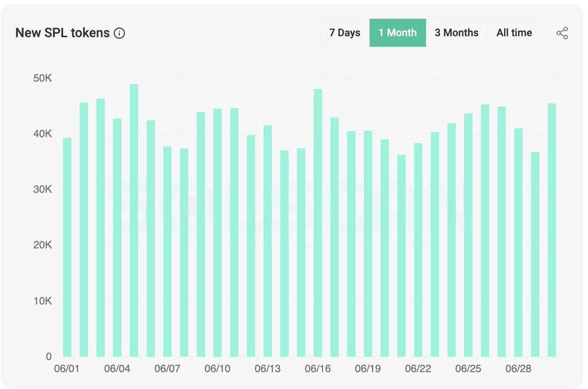Click the bar above the 06/22 label
This screenshot has width=588, height=389.
[418, 250]
